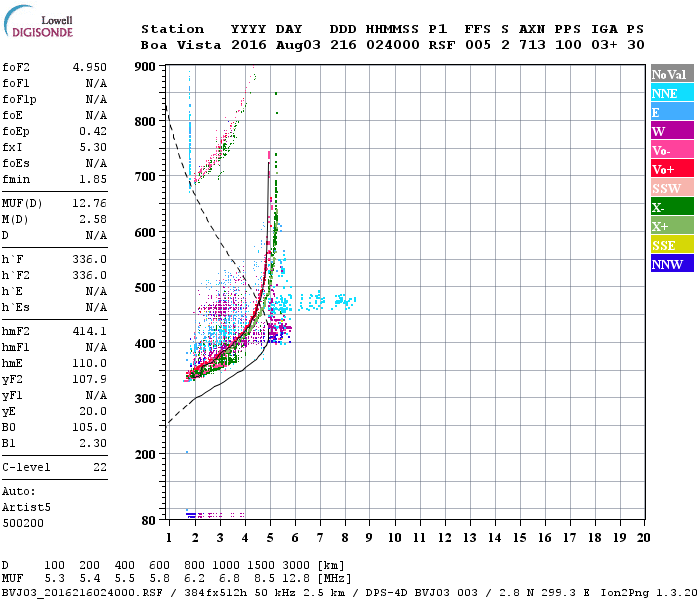Viewport: 700px width, 600px height.
Task: Click the fxI value 5.30
Action: (x=93, y=147)
